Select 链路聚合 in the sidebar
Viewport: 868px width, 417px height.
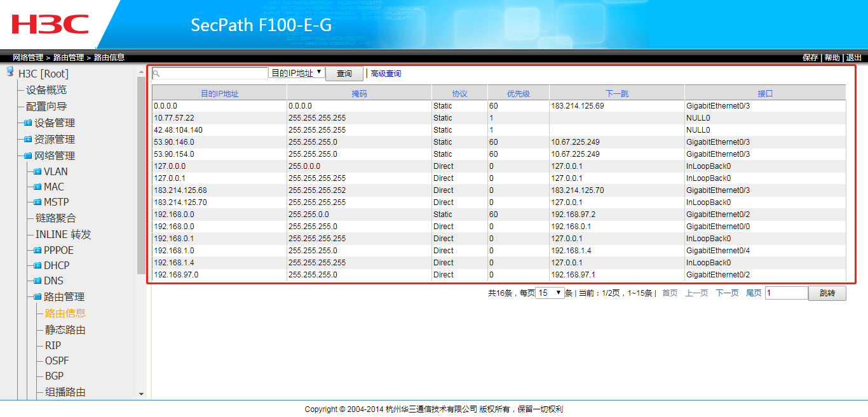(56, 218)
